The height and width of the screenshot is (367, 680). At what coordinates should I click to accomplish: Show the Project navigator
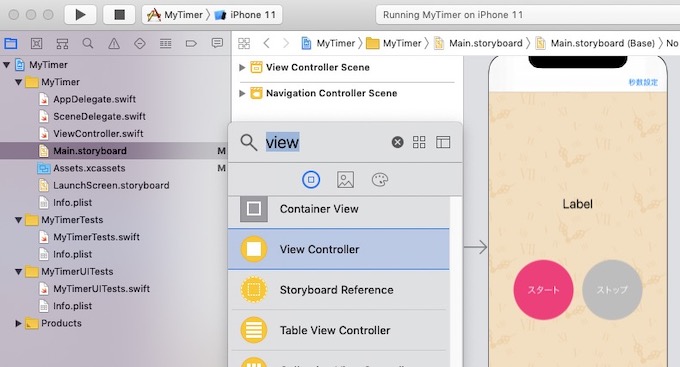[x=10, y=43]
